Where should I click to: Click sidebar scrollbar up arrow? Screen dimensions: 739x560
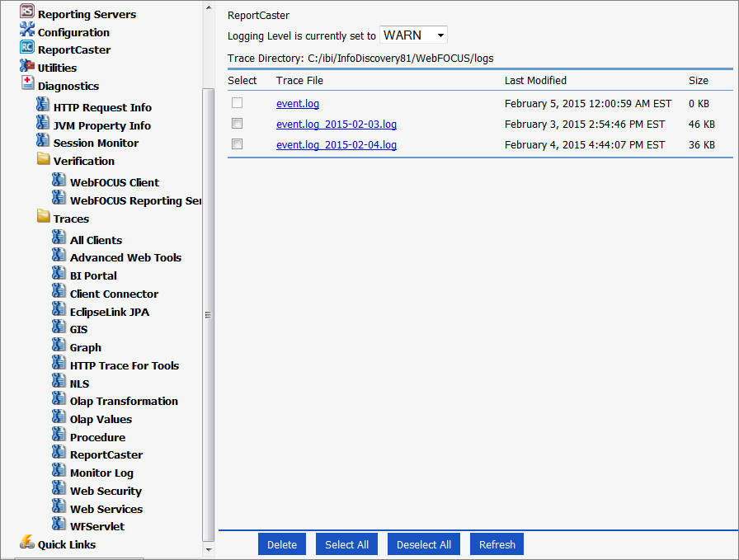pyautogui.click(x=209, y=7)
